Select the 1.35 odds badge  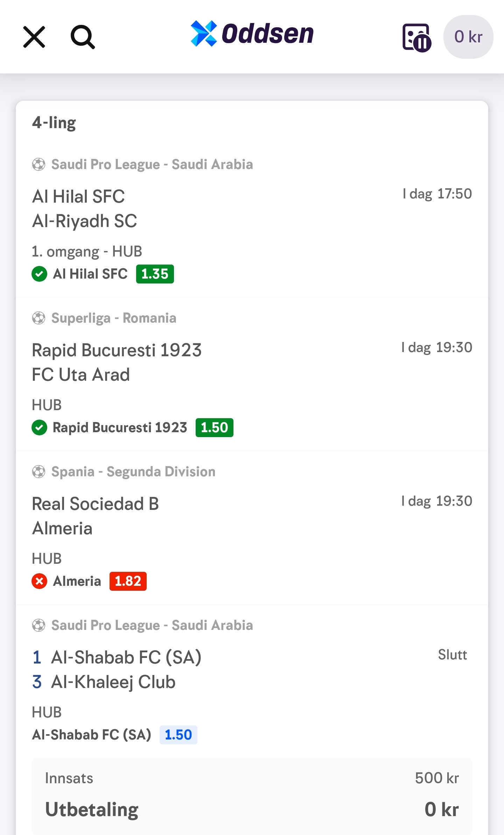pyautogui.click(x=155, y=274)
